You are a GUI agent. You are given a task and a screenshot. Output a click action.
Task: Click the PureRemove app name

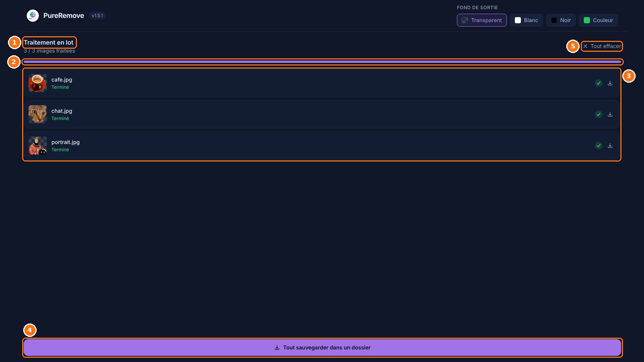(64, 16)
